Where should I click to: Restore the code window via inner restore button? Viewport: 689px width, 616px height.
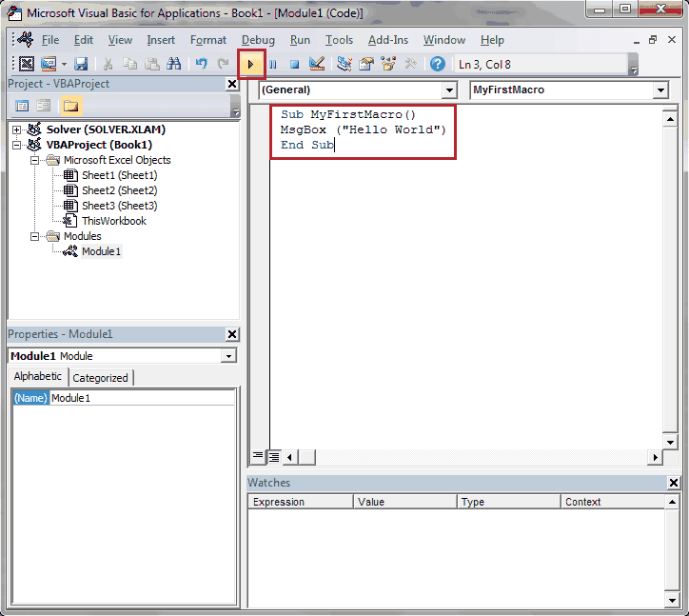653,40
